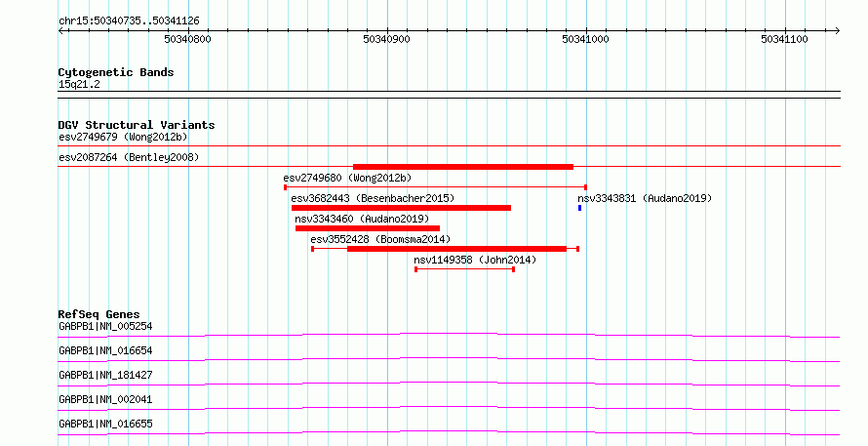
Task: Click the thin nsv1149358 variant line
Action: [x=465, y=269]
